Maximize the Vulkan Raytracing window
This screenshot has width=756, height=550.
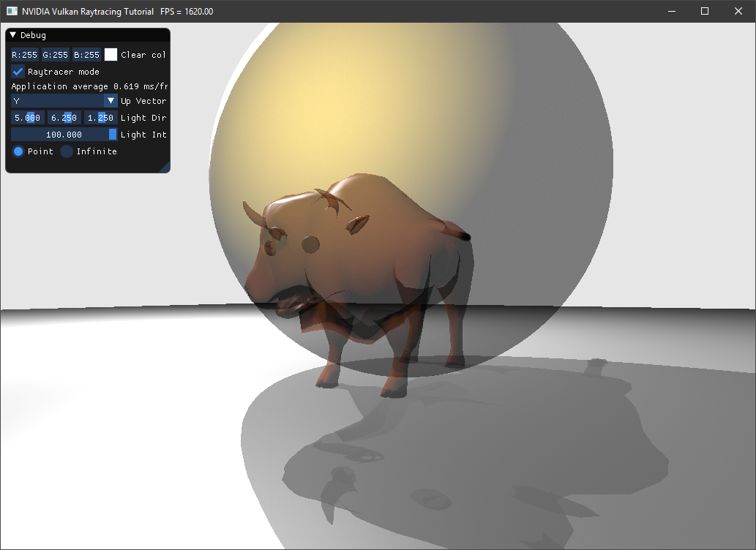(x=705, y=11)
